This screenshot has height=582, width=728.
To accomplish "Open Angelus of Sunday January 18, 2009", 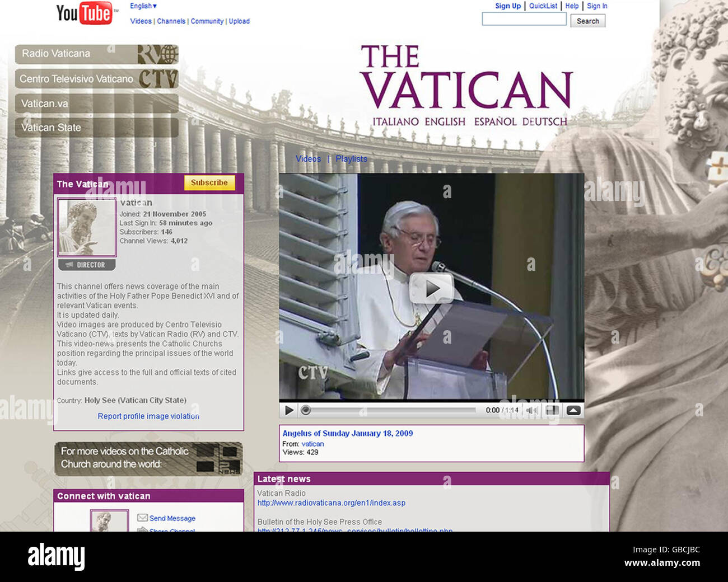I will [x=348, y=433].
